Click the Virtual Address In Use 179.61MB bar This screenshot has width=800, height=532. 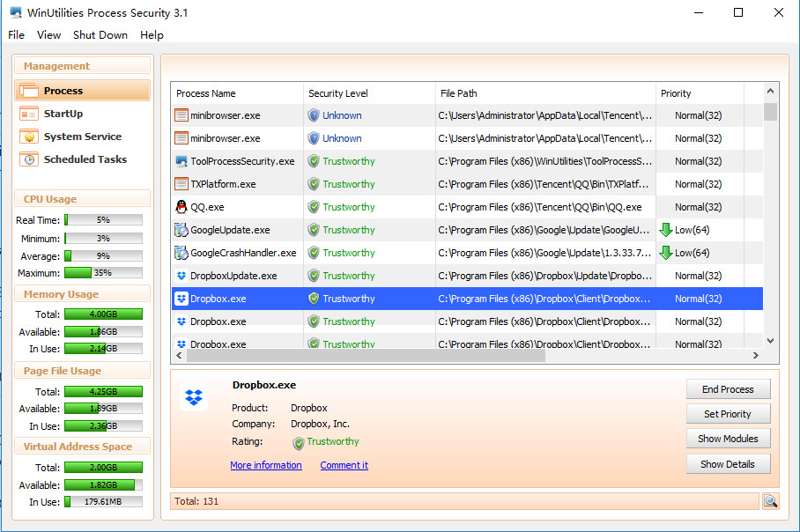[103, 502]
